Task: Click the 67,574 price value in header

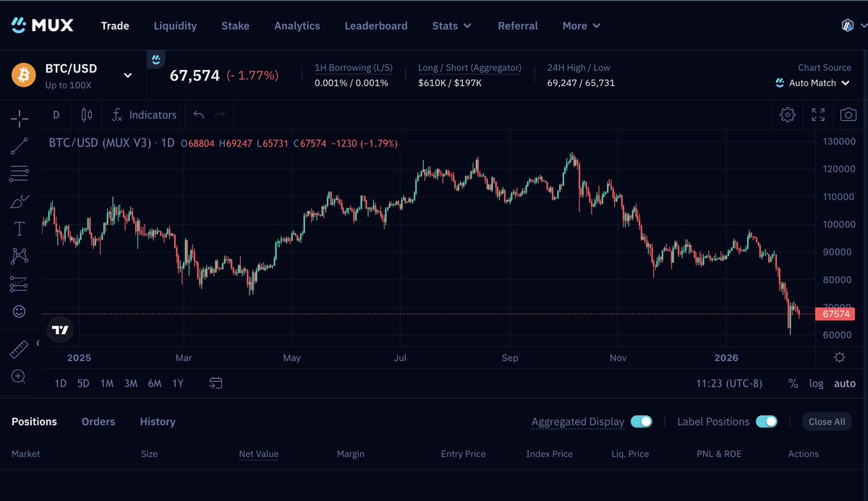Action: tap(195, 75)
